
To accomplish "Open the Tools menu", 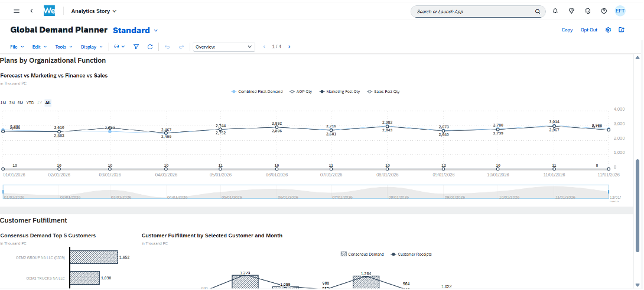I will [x=63, y=47].
